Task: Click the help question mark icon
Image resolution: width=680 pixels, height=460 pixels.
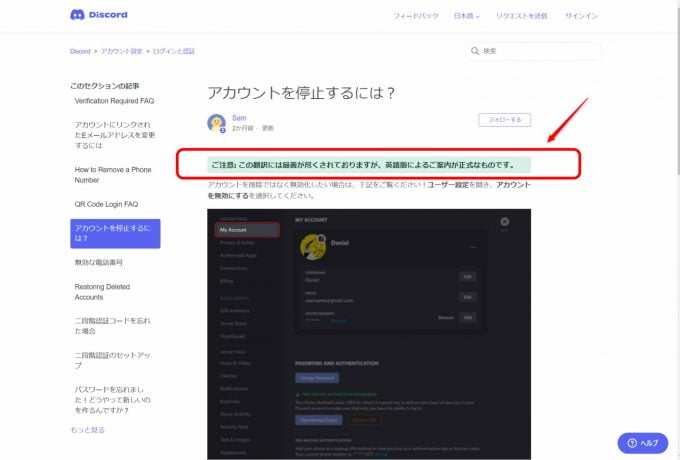Action: click(x=630, y=442)
